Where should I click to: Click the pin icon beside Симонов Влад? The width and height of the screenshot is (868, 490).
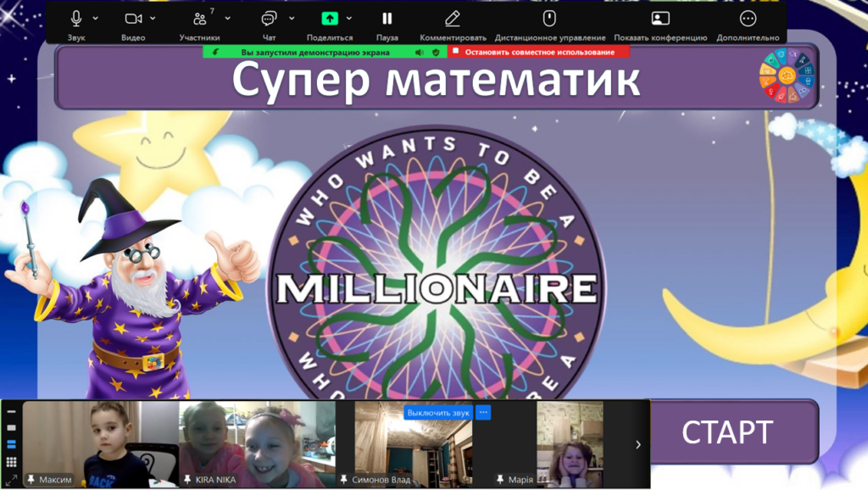tap(344, 480)
